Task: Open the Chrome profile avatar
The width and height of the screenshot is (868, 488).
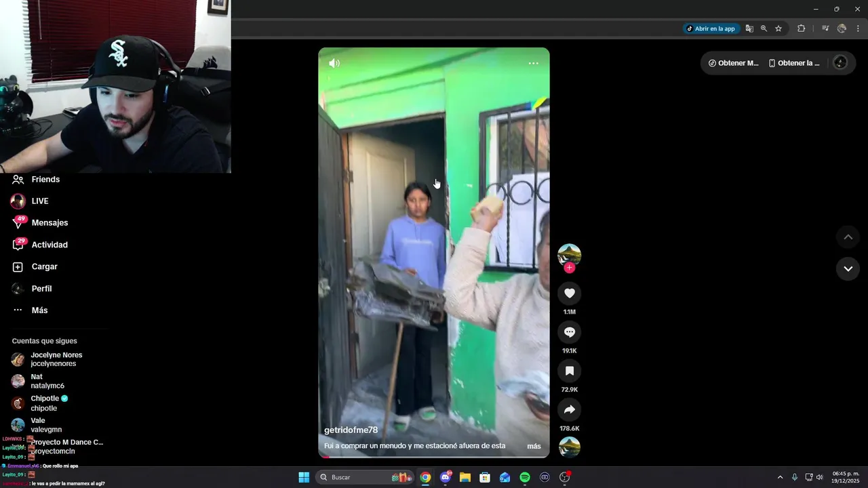Action: [x=842, y=28]
